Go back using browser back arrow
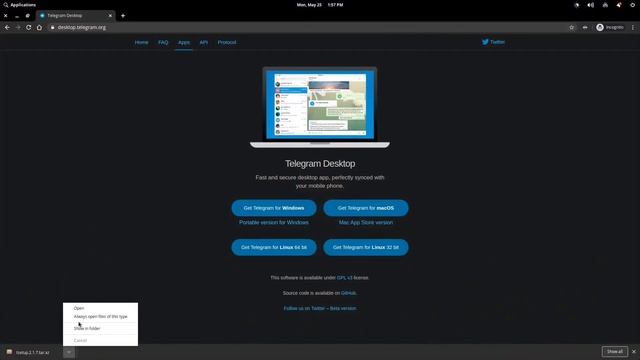This screenshot has height=360, width=640. (7, 27)
